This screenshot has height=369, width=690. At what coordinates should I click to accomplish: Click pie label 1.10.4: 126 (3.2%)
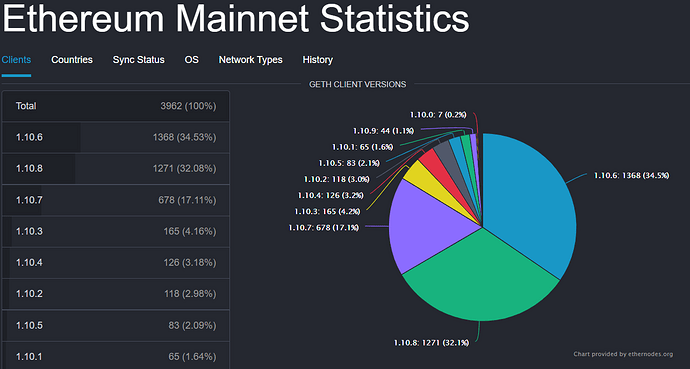pyautogui.click(x=330, y=195)
